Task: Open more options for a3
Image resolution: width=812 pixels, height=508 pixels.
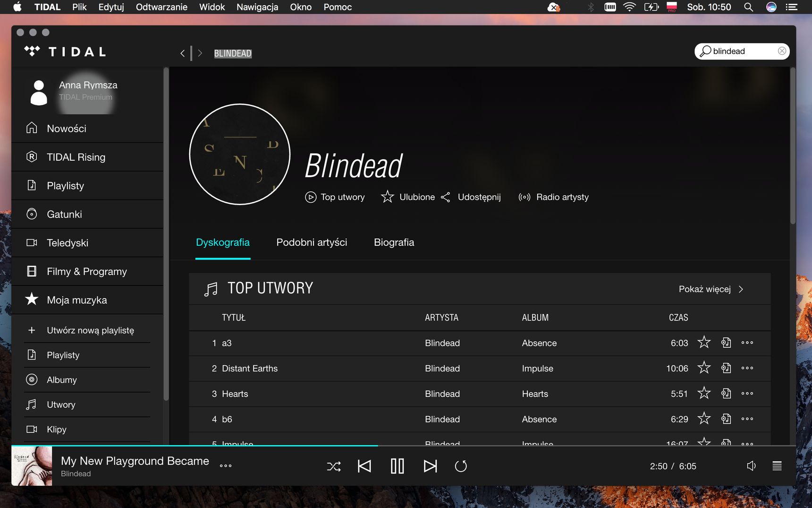Action: pos(747,343)
